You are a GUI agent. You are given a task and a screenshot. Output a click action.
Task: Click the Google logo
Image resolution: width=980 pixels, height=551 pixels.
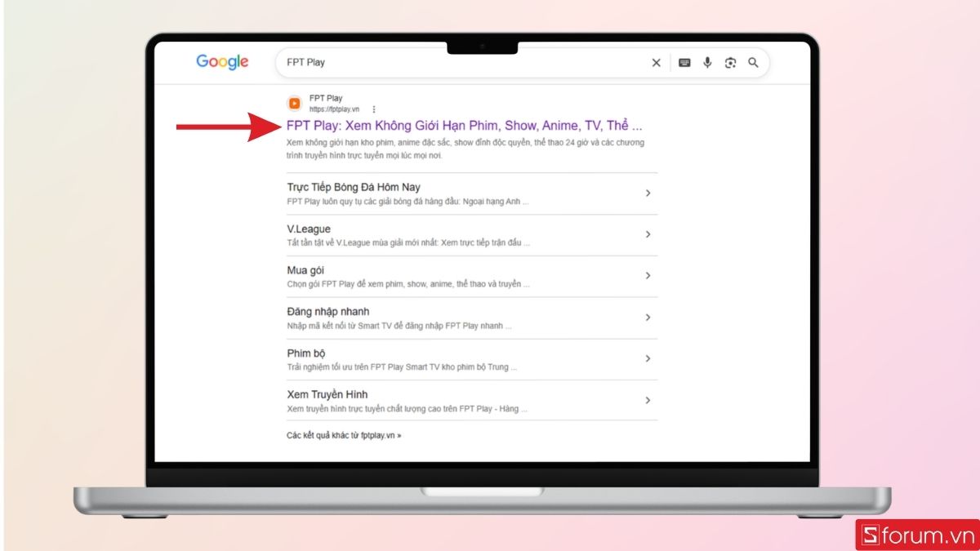222,62
